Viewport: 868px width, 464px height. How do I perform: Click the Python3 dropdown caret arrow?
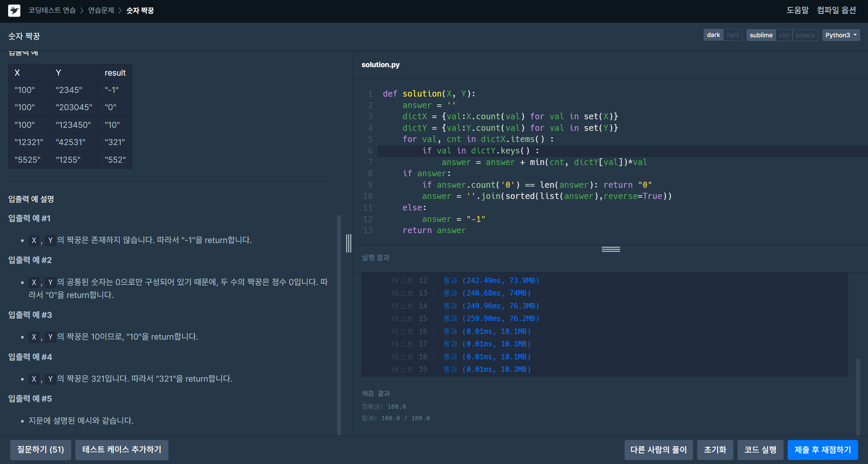click(x=855, y=35)
